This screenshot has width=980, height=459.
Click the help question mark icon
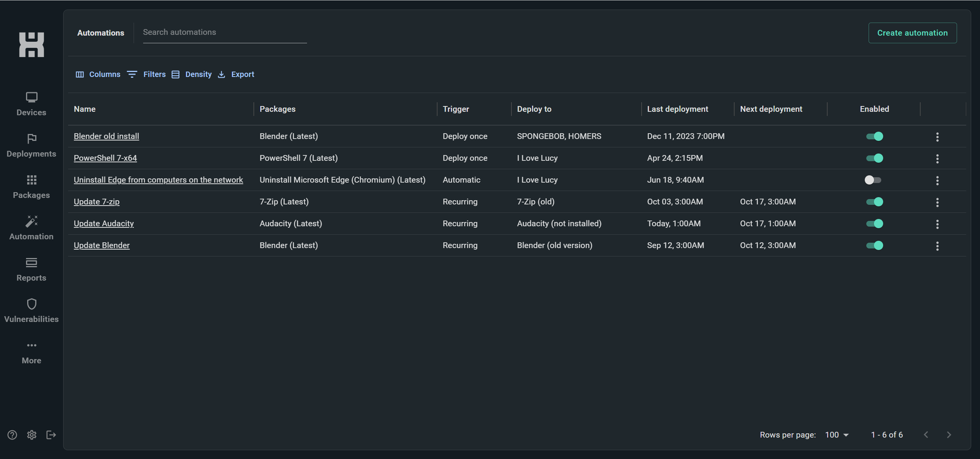point(12,434)
